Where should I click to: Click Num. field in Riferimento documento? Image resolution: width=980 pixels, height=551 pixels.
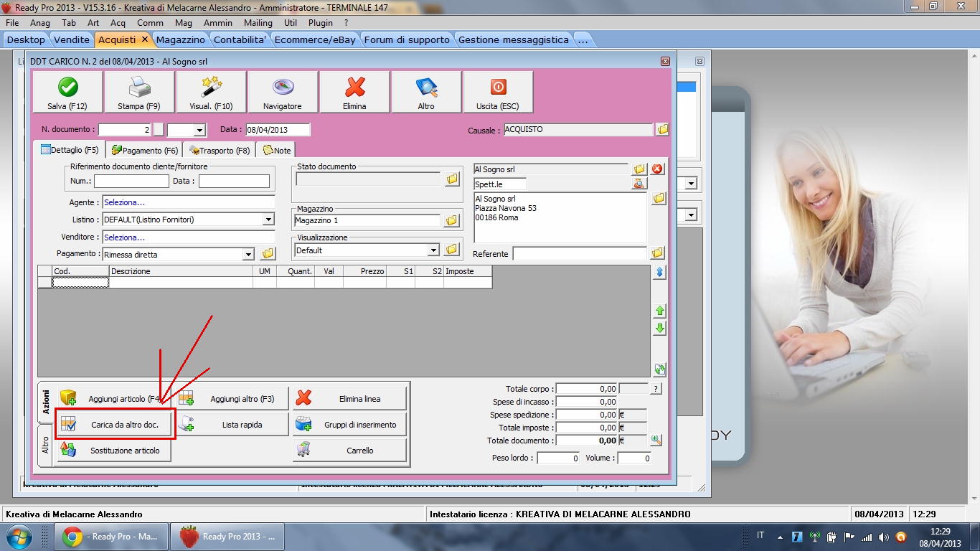131,181
